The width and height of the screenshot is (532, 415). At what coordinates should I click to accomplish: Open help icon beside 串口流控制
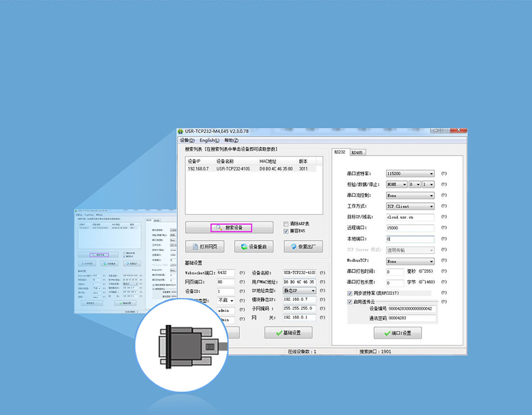point(444,196)
